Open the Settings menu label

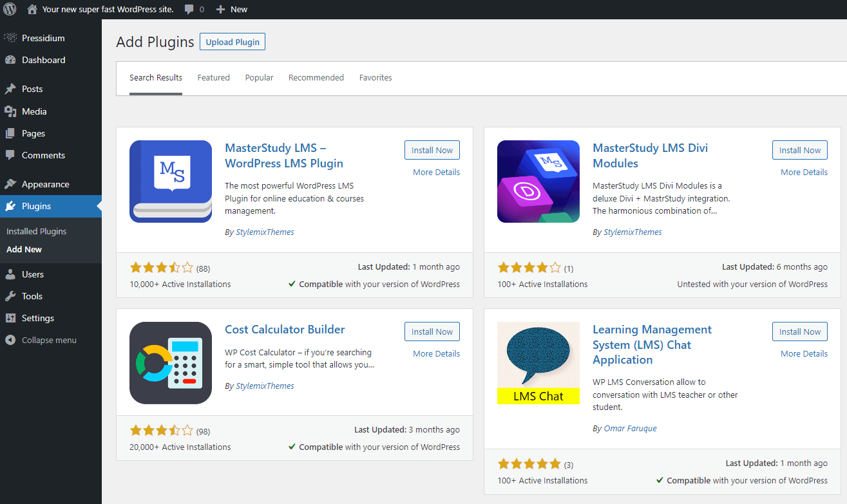pos(38,318)
